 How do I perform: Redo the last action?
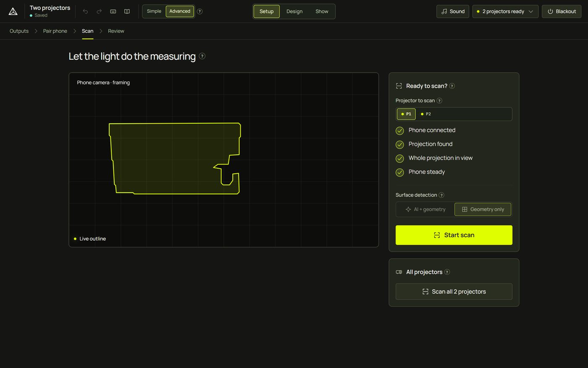tap(99, 11)
